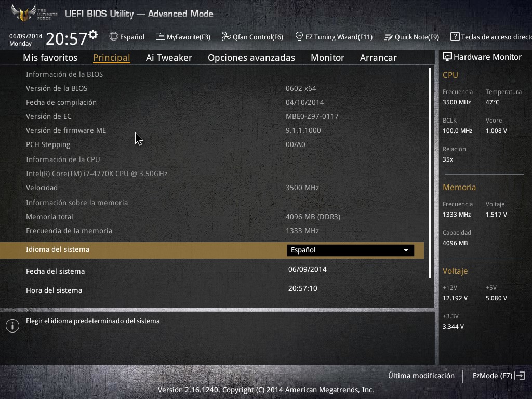Click the +12V 12.192 V reading

point(455,298)
